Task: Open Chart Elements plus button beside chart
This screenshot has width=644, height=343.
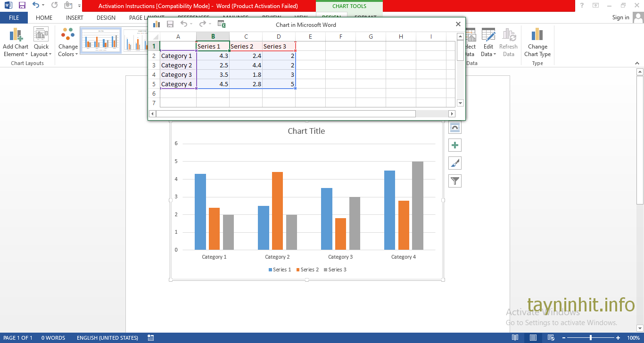Action: pos(455,145)
